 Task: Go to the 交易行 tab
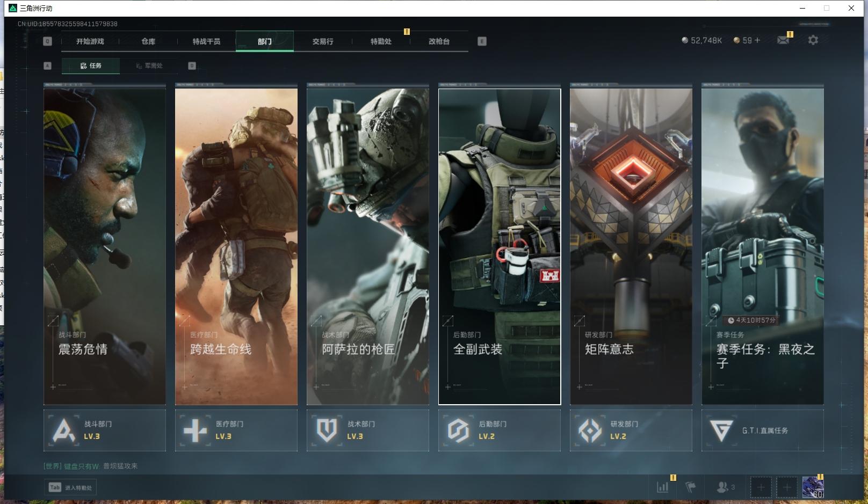tap(323, 41)
